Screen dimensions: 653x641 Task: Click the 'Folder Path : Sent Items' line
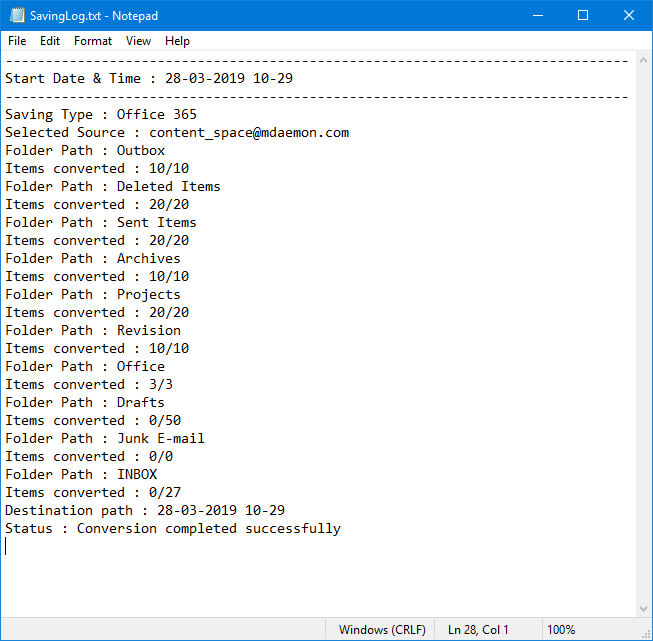101,222
